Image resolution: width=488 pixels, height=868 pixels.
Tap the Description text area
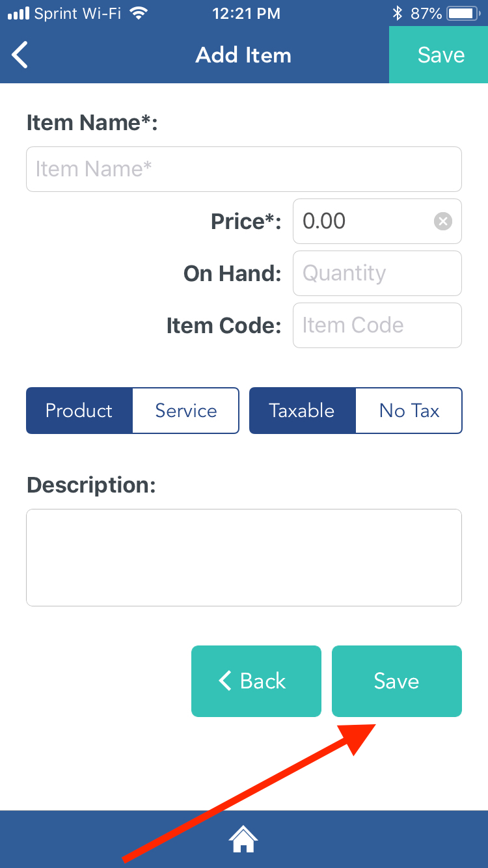tap(244, 557)
